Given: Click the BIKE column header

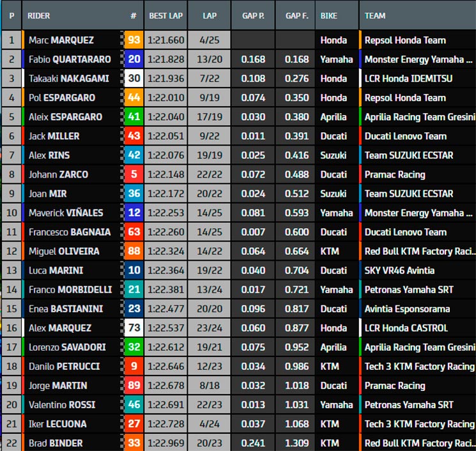Looking at the screenshot, I should pos(329,15).
